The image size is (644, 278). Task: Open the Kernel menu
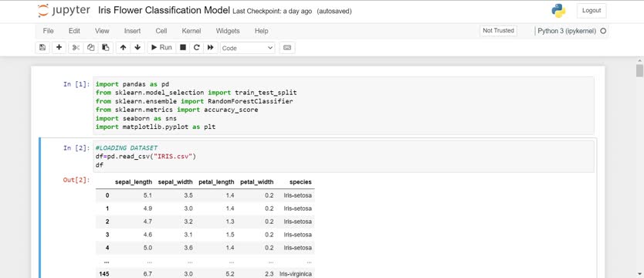pyautogui.click(x=192, y=31)
